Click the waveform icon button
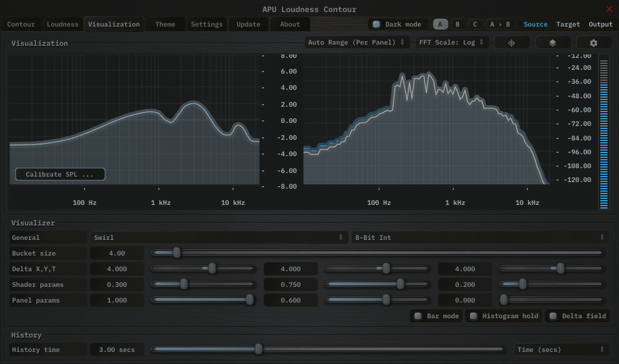 (x=512, y=43)
